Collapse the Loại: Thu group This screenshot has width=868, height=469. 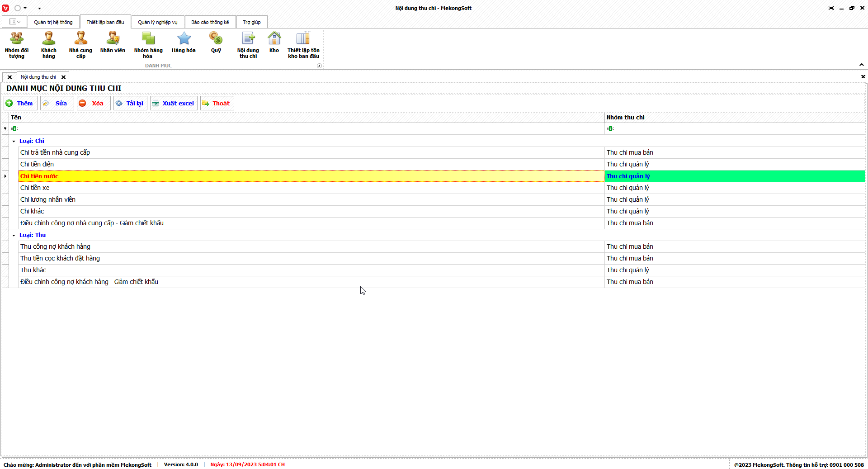click(14, 235)
